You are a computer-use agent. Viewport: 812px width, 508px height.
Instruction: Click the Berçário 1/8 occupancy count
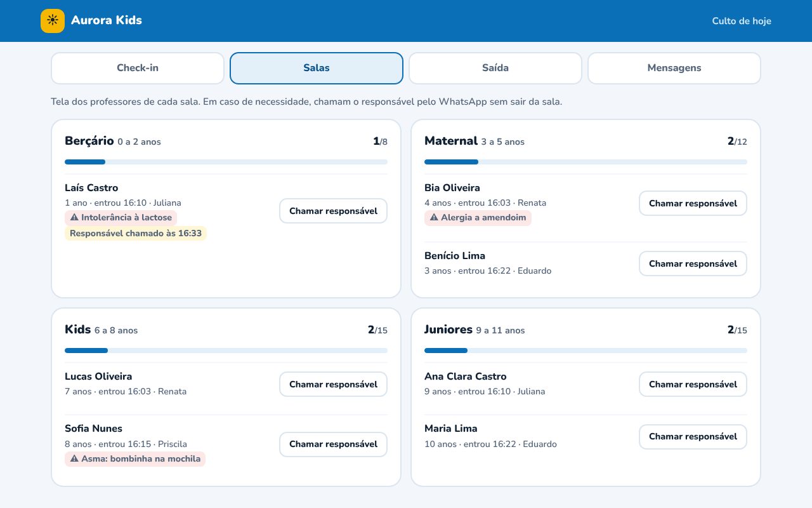click(x=380, y=142)
